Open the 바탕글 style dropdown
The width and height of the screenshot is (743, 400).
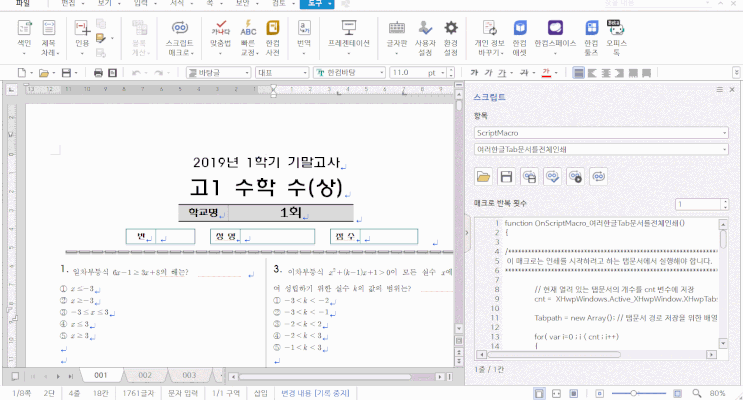(x=218, y=73)
